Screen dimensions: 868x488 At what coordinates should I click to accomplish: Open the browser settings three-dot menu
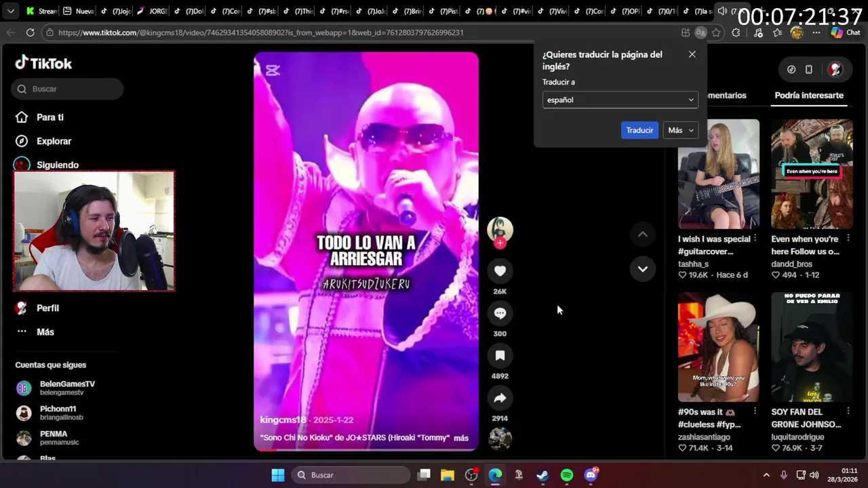click(x=816, y=33)
